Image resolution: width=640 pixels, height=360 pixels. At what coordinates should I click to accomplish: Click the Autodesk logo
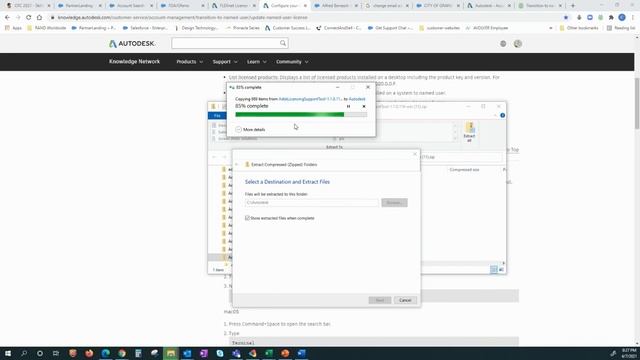[132, 43]
